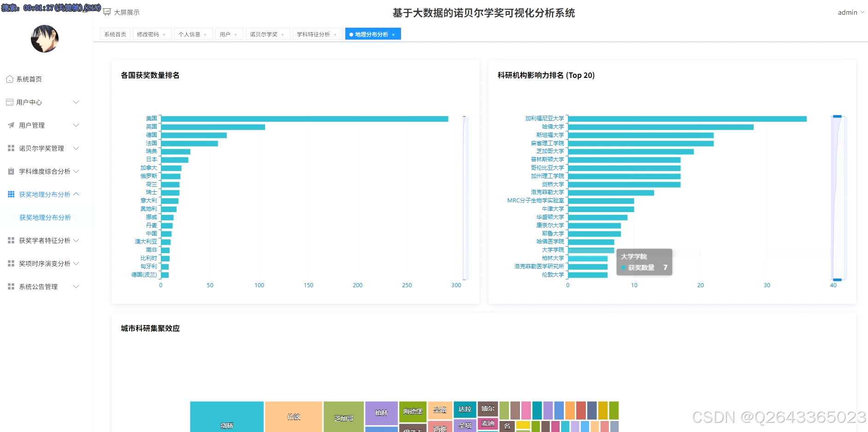The height and width of the screenshot is (432, 868).
Task: Click the 城市科研集聚效应 section title
Action: point(150,328)
